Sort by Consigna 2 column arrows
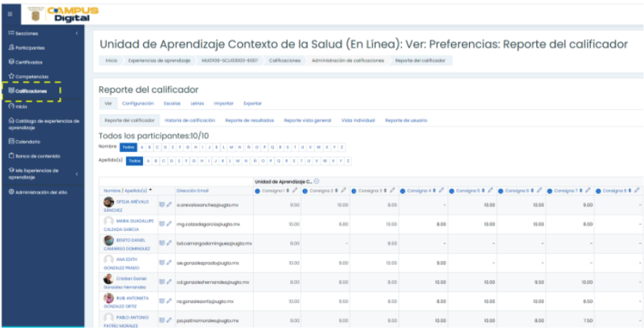 click(x=337, y=191)
